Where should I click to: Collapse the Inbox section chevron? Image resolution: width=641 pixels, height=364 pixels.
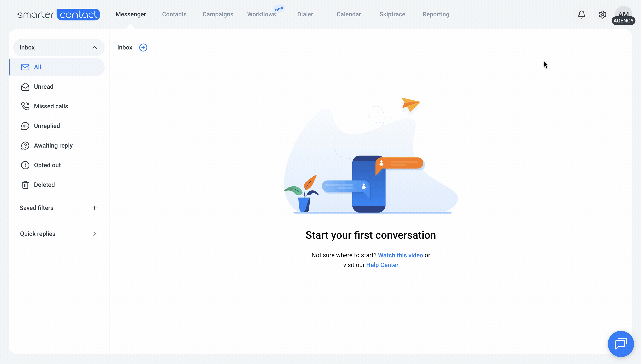click(x=94, y=48)
